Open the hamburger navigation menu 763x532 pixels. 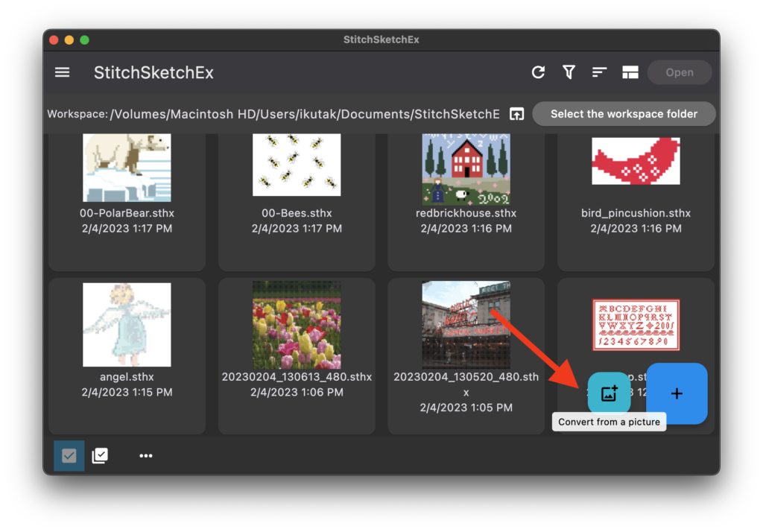click(63, 72)
